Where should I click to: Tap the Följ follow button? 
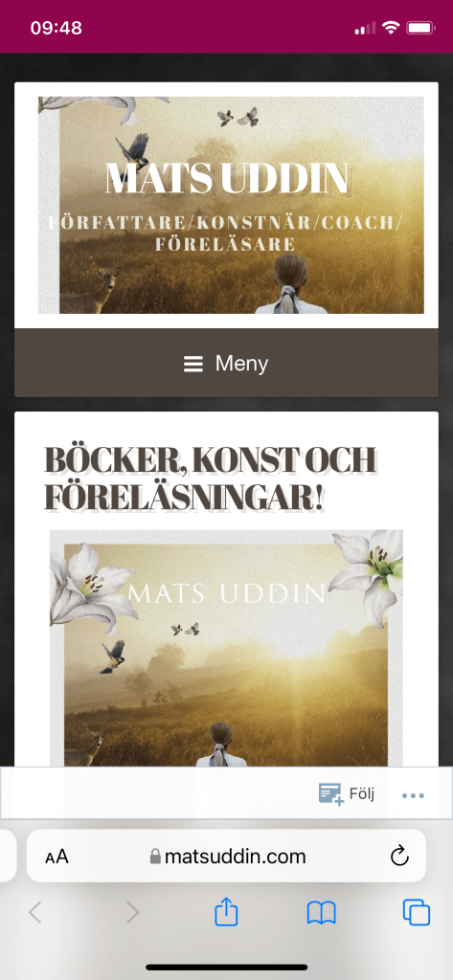tap(347, 793)
